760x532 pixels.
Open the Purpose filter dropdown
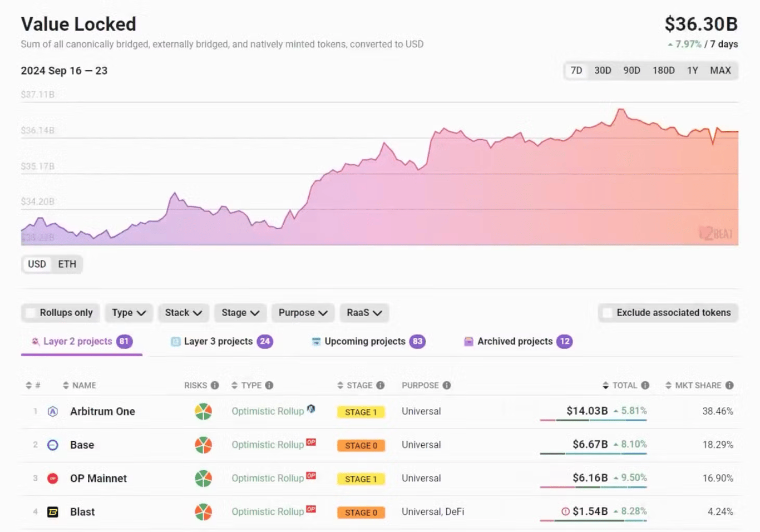(303, 313)
